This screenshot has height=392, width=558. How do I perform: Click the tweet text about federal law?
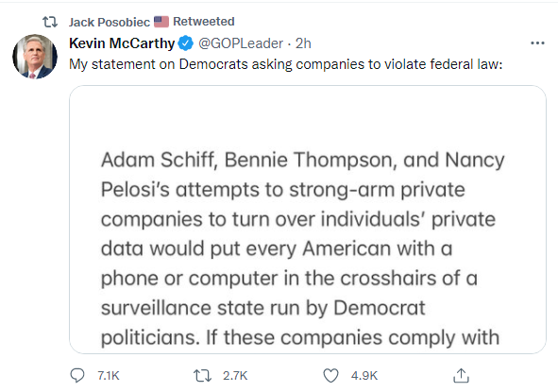click(x=285, y=64)
